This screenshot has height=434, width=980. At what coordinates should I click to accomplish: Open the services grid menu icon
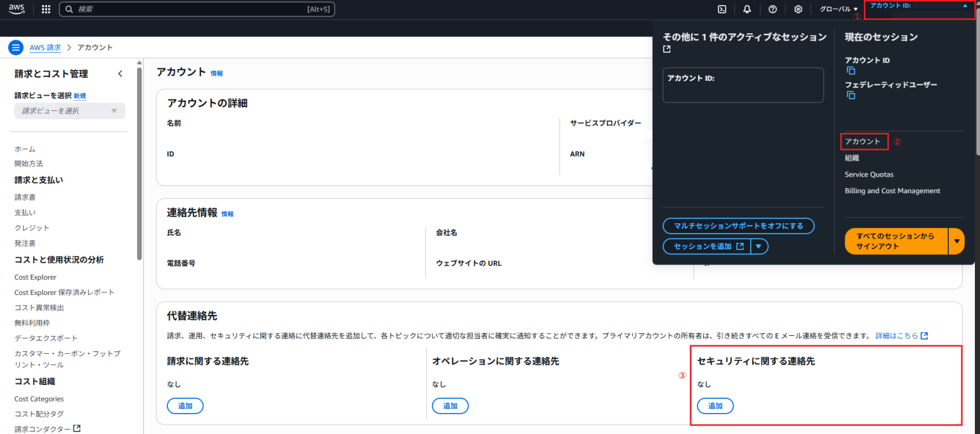(x=45, y=9)
